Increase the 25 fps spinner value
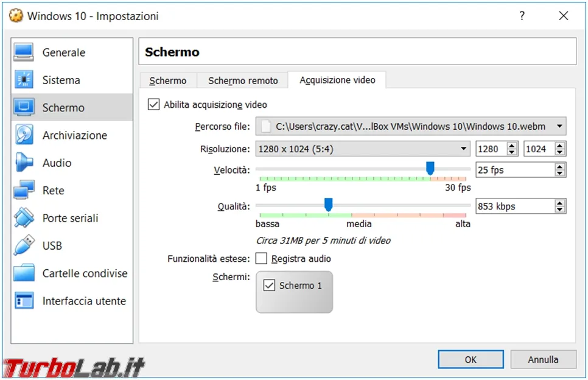 tap(559, 167)
